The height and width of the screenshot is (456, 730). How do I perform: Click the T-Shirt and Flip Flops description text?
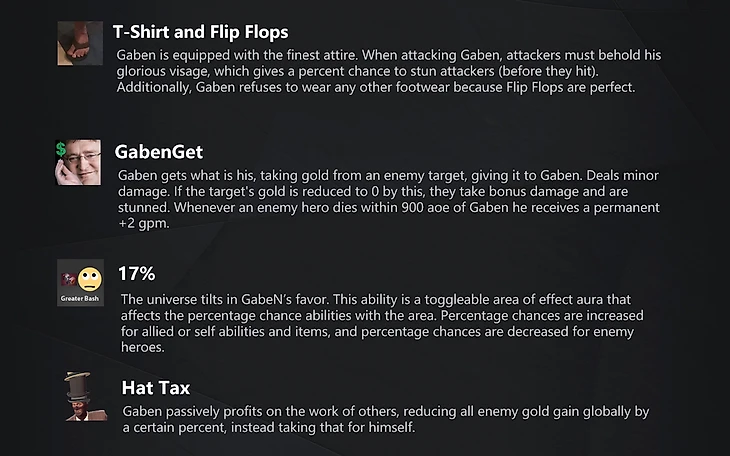point(389,71)
